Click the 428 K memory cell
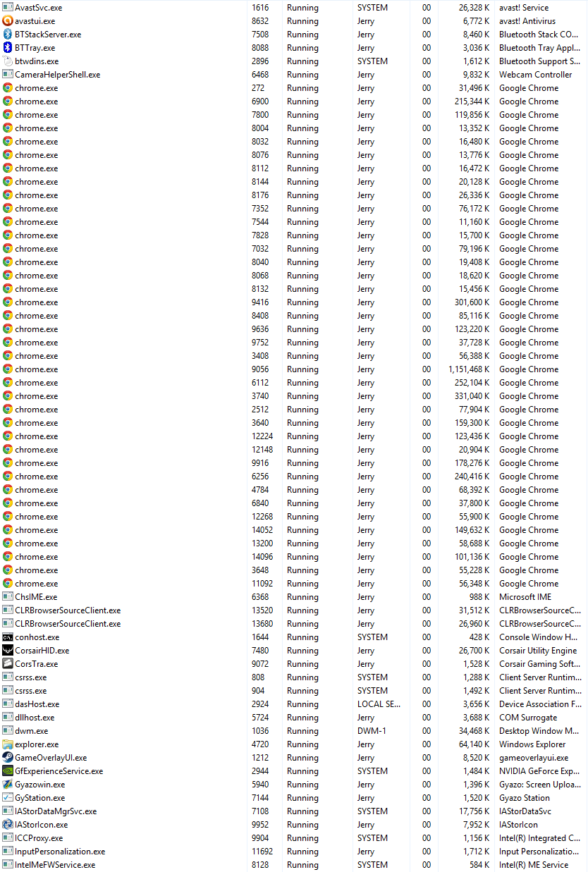 coord(479,637)
